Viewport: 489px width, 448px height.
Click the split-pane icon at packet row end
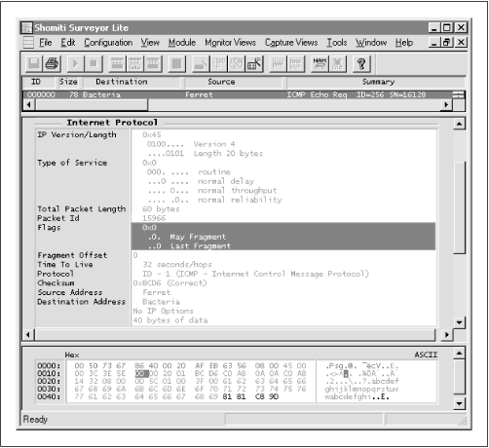458,94
